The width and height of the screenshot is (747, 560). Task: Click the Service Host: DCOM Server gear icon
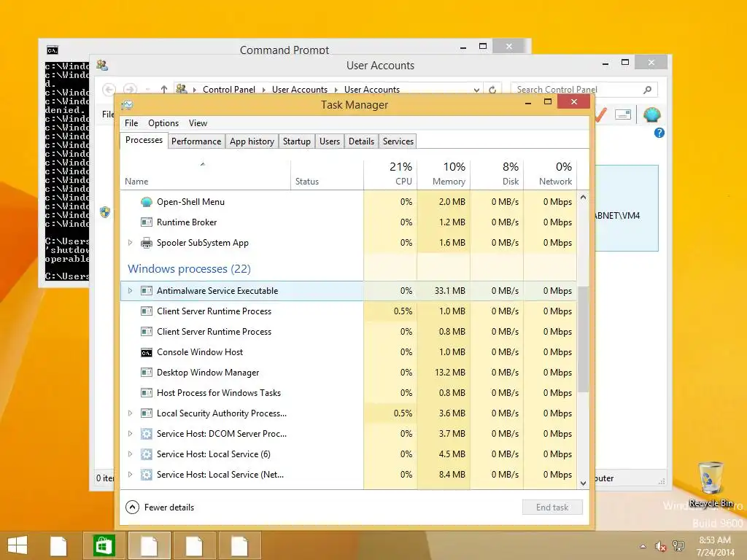pyautogui.click(x=147, y=434)
